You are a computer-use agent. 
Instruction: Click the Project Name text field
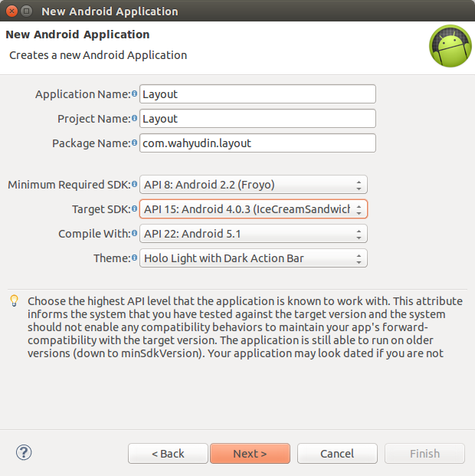[x=257, y=119]
